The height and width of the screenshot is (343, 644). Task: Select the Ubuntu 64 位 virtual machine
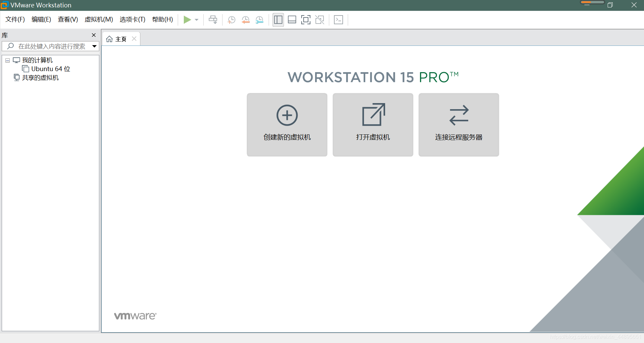click(51, 69)
